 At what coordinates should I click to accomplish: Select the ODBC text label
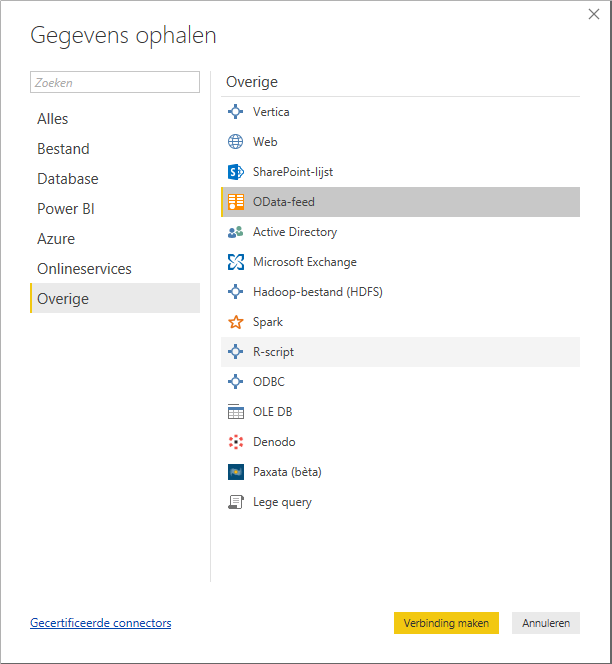269,382
